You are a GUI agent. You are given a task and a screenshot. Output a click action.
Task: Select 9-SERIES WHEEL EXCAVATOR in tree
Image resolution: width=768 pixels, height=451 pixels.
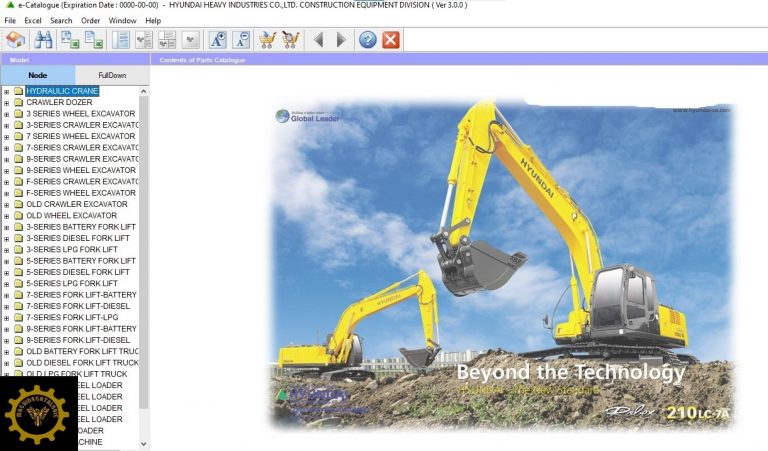[80, 170]
